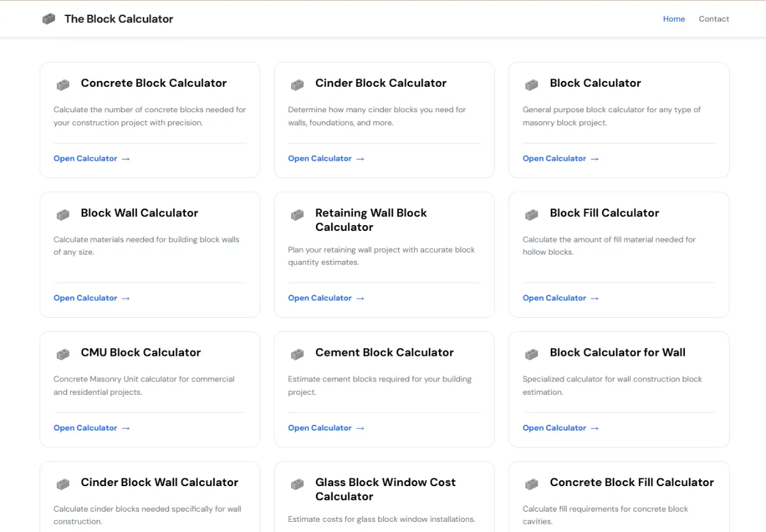Go to the Home nav item
The image size is (766, 532).
[x=674, y=19]
